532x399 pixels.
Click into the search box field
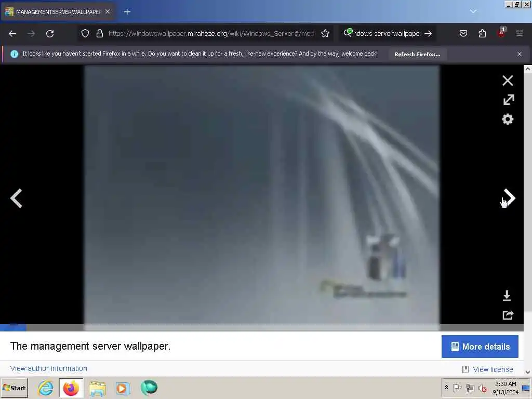coord(388,33)
